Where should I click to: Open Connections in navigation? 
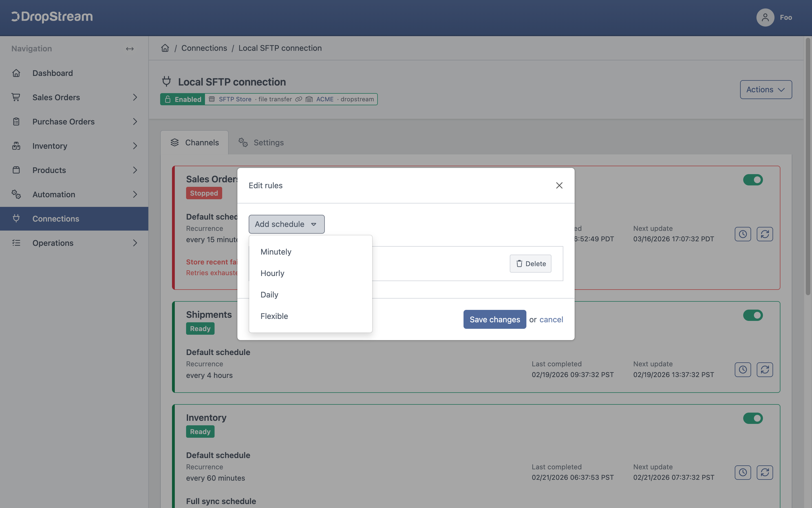click(74, 219)
